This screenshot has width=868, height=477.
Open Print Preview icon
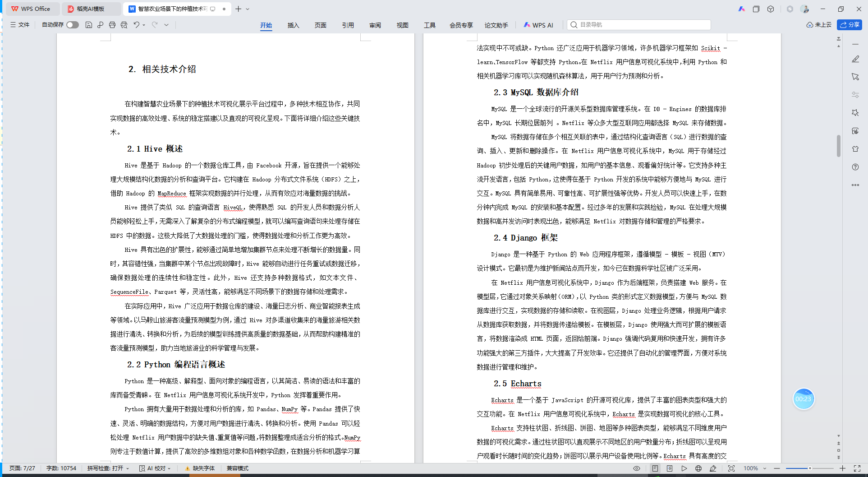click(x=124, y=25)
